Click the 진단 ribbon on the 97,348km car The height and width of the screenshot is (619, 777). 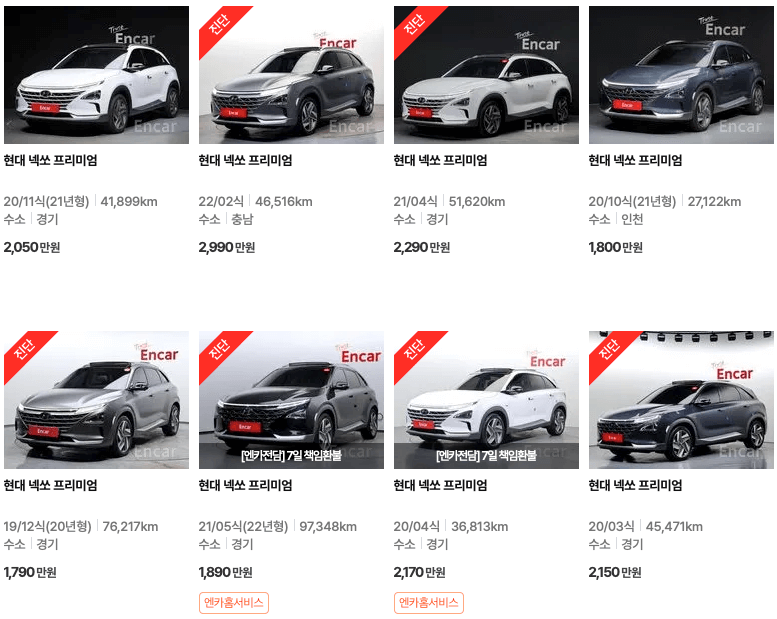[219, 350]
